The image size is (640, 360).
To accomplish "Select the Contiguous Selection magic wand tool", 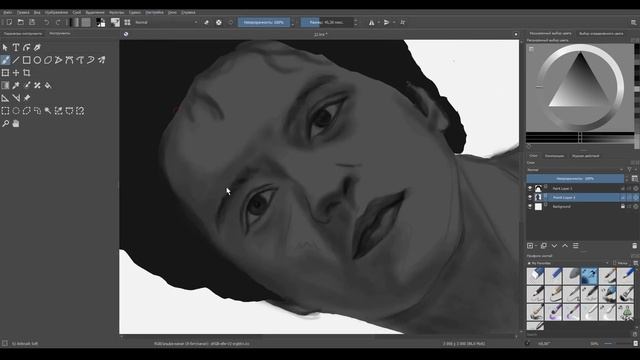I will tap(48, 111).
